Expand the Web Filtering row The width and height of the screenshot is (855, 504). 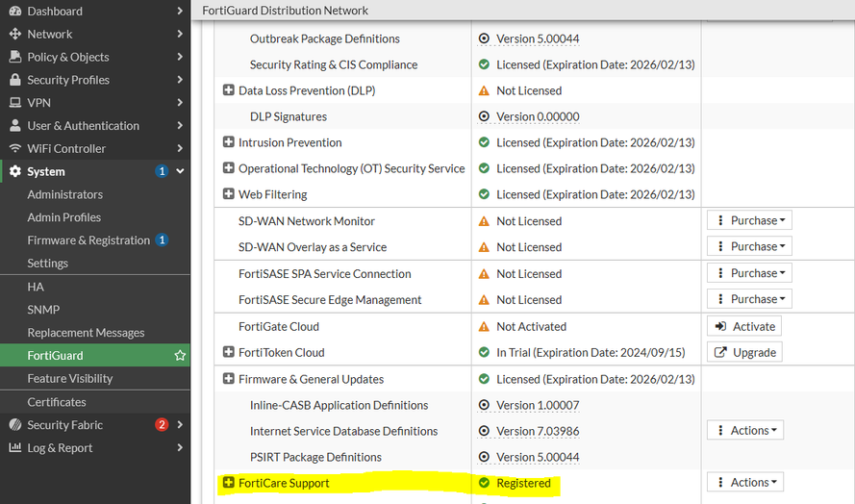pos(229,194)
